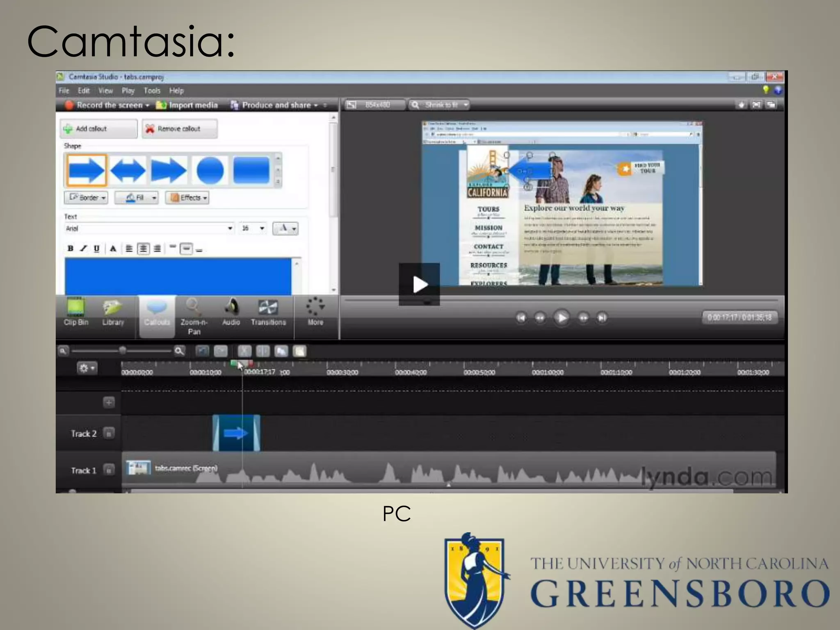
Task: Align callout text left
Action: click(x=129, y=249)
